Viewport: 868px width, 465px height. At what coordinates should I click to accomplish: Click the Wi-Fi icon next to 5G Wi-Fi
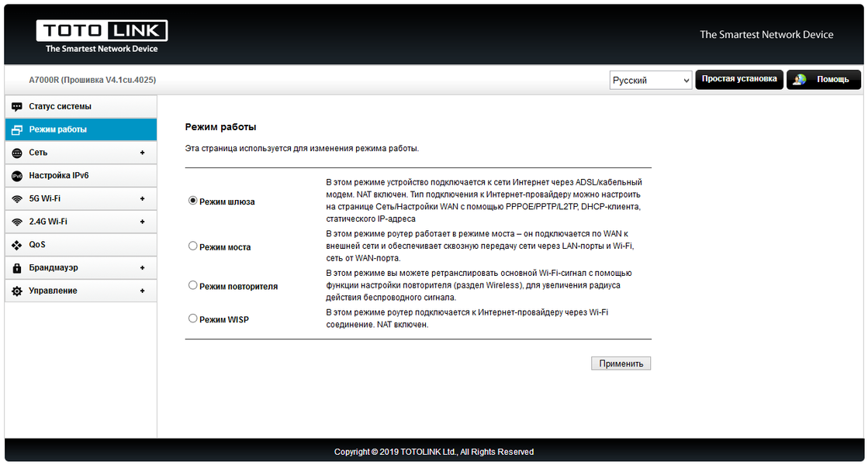(x=17, y=199)
